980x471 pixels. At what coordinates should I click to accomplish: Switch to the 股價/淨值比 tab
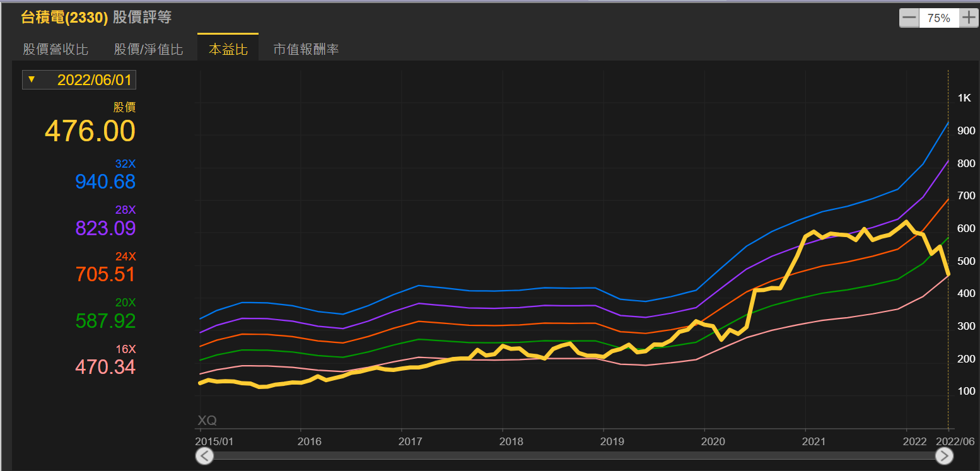148,49
